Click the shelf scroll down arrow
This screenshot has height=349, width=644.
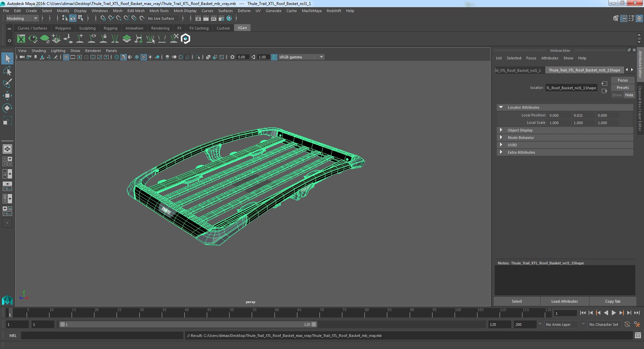tap(639, 43)
